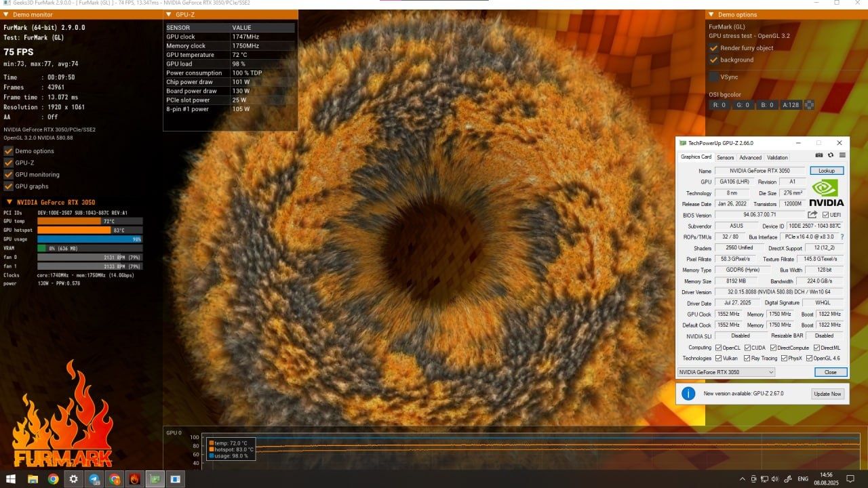This screenshot has width=868, height=488.
Task: Open the GPU-Z hamburger menu
Action: coord(842,155)
